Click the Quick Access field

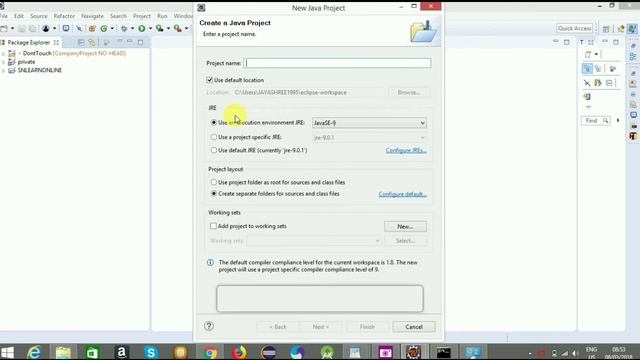pyautogui.click(x=575, y=28)
